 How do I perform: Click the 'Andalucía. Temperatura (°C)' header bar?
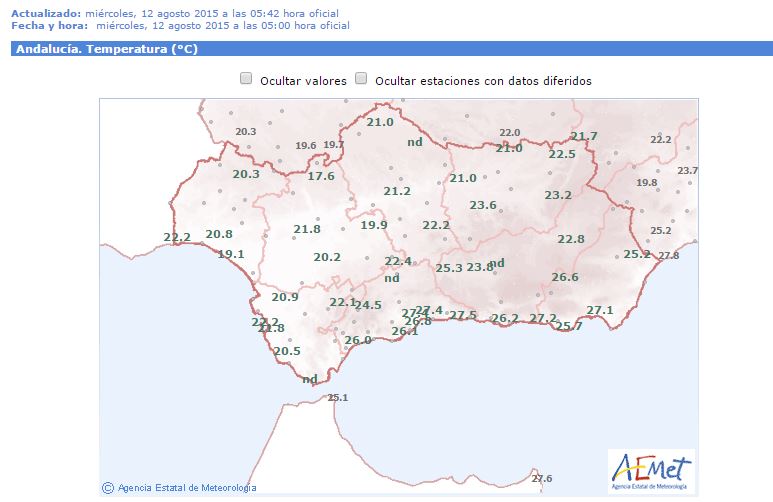coord(386,48)
